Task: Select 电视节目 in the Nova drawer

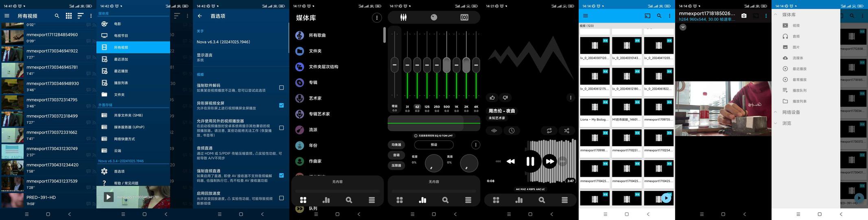Action: [133, 35]
